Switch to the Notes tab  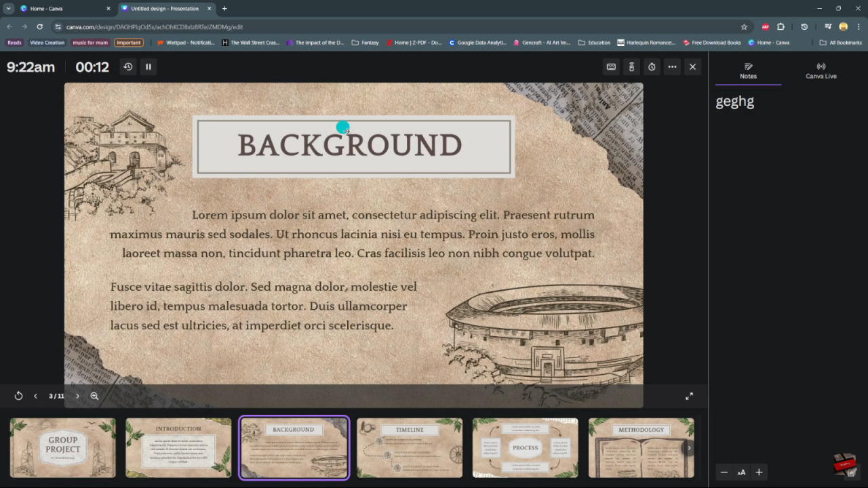(x=748, y=70)
